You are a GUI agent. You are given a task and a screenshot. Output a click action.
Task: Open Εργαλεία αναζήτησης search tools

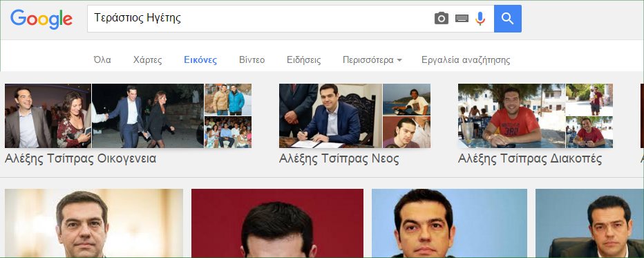click(466, 60)
